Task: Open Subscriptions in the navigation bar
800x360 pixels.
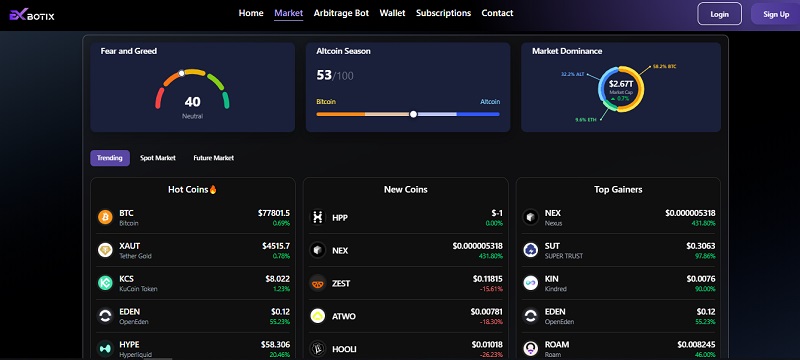Action: [443, 13]
